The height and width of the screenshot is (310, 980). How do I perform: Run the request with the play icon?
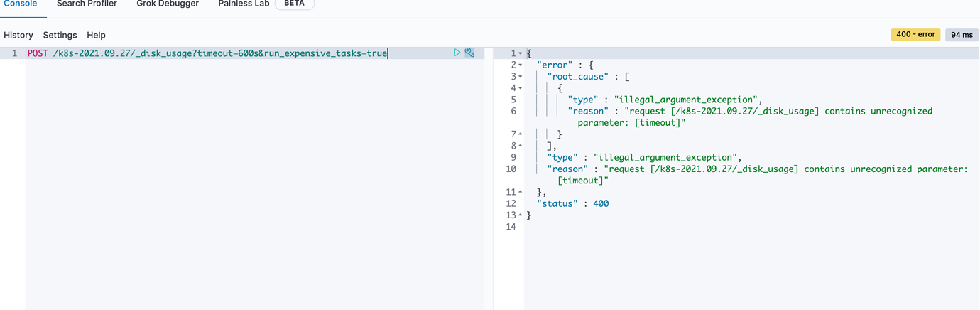tap(457, 53)
